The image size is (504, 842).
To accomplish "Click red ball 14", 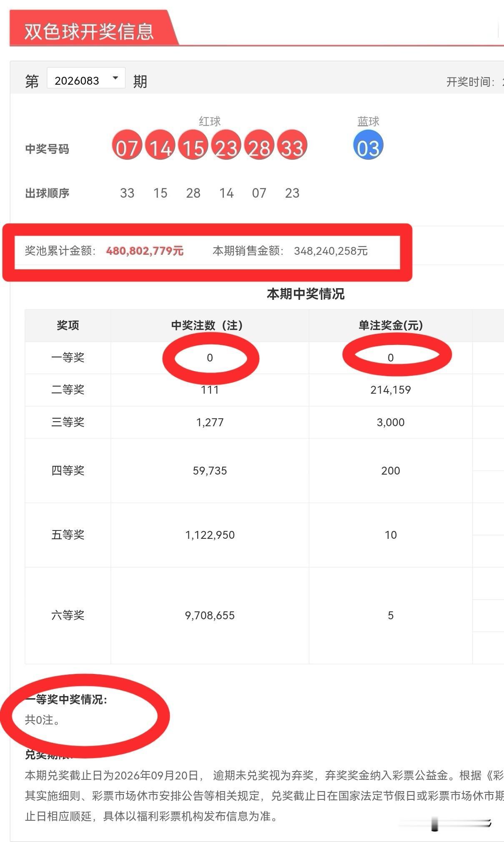I will (x=160, y=145).
